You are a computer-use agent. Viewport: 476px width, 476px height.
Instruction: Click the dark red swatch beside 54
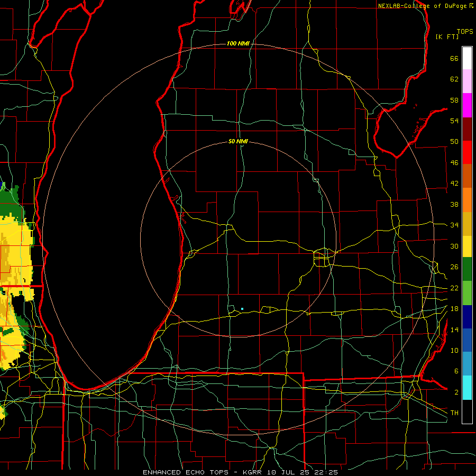tap(467, 129)
